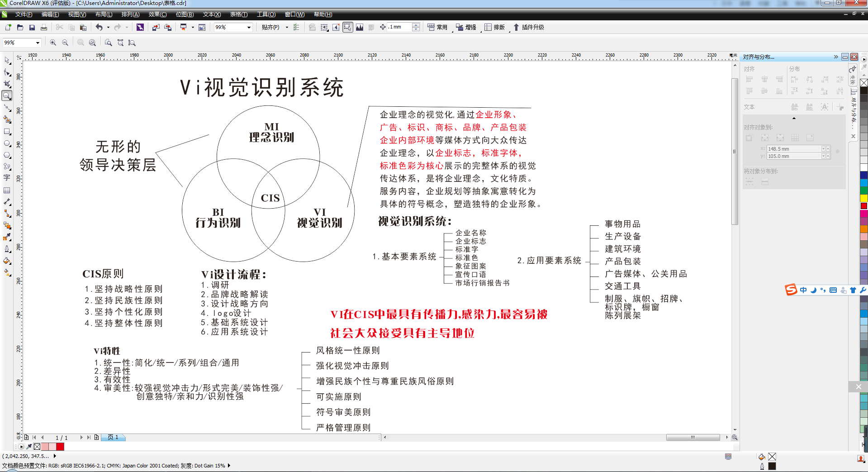This screenshot has width=868, height=472.
Task: Open the 工具 menu
Action: 266,14
